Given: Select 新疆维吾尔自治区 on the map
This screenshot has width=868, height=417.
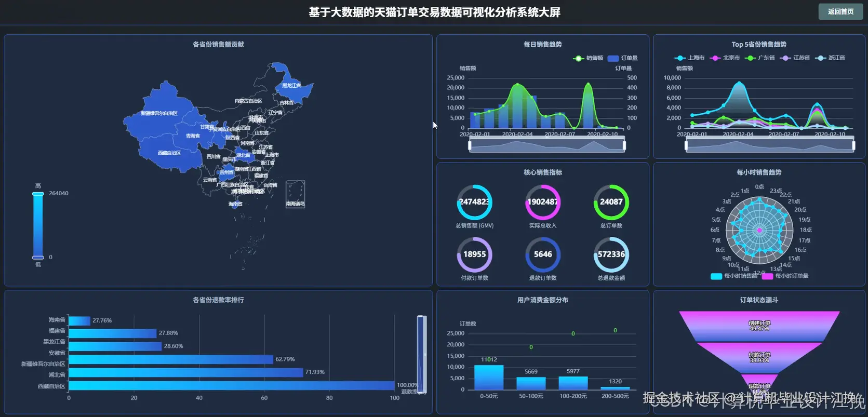Looking at the screenshot, I should point(159,113).
